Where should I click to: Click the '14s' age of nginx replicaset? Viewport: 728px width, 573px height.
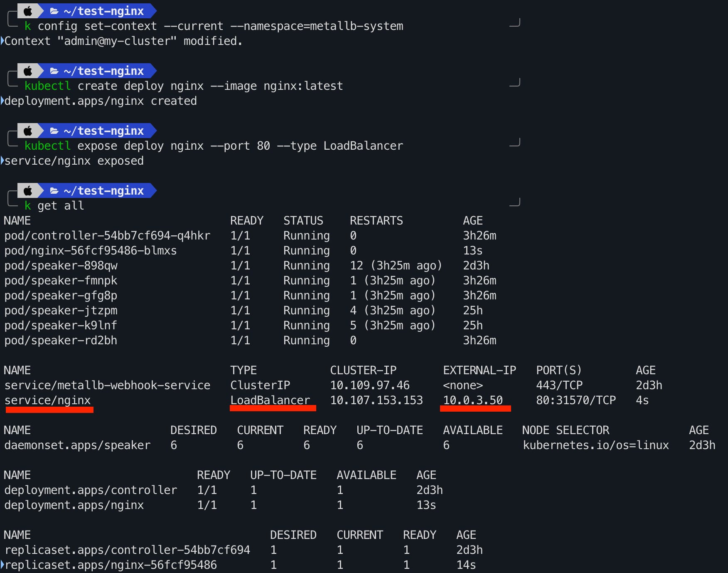(x=466, y=565)
